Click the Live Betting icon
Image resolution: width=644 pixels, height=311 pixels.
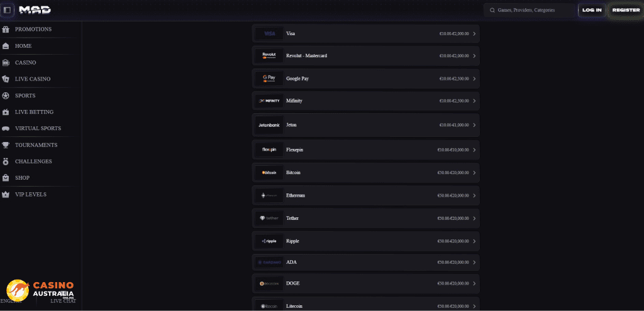(6, 112)
